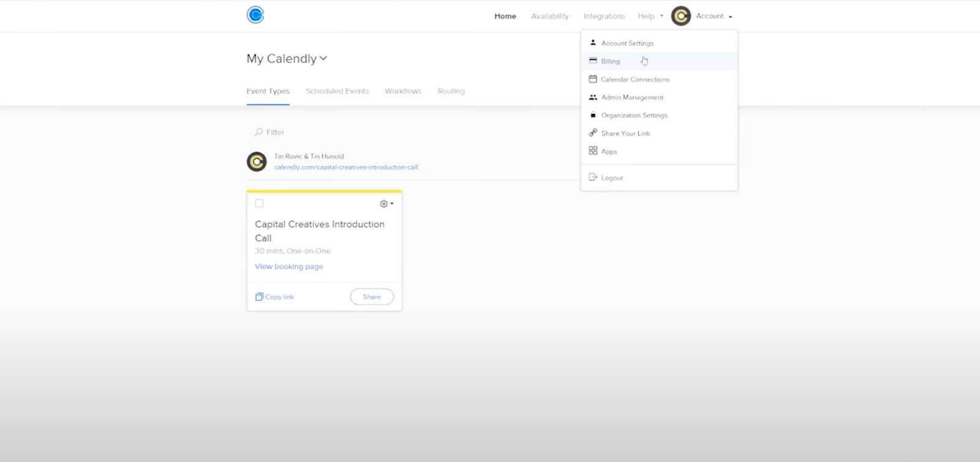Select Account Settings from the menu

point(659,43)
